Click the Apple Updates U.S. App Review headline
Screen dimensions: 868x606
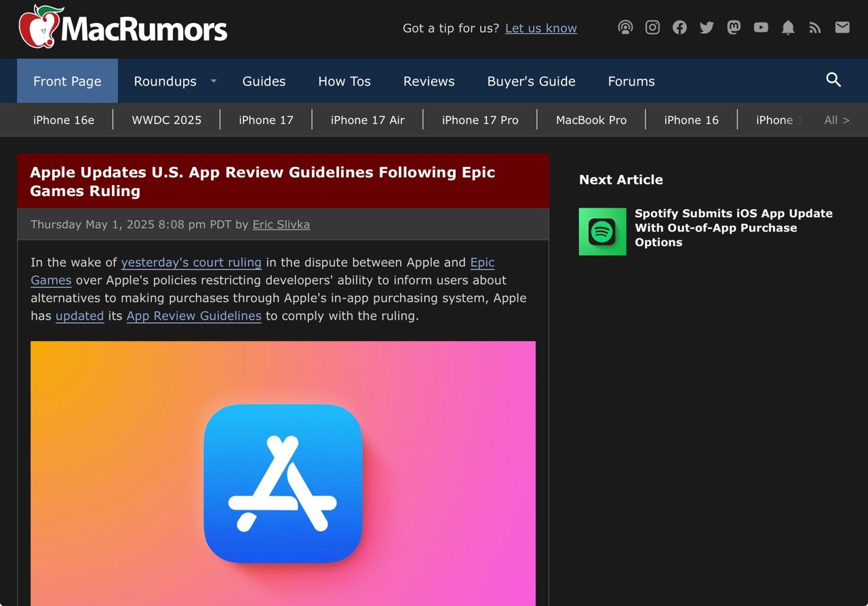[262, 181]
